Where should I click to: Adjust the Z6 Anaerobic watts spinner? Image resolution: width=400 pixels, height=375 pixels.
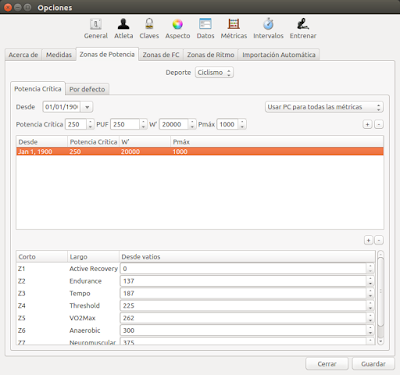click(370, 330)
